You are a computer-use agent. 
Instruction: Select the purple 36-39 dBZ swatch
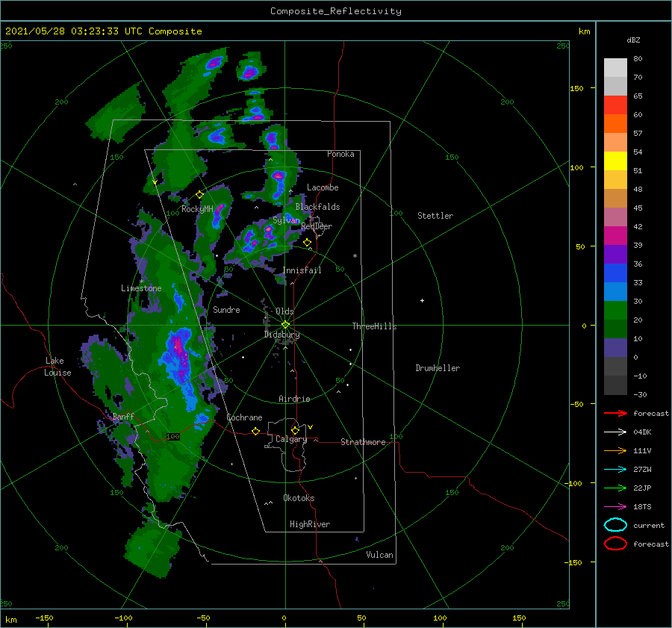pos(615,255)
